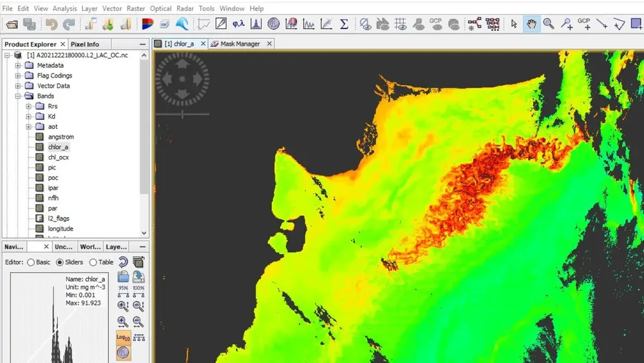
Task: Collapse the Bands folder node
Action: click(x=19, y=96)
